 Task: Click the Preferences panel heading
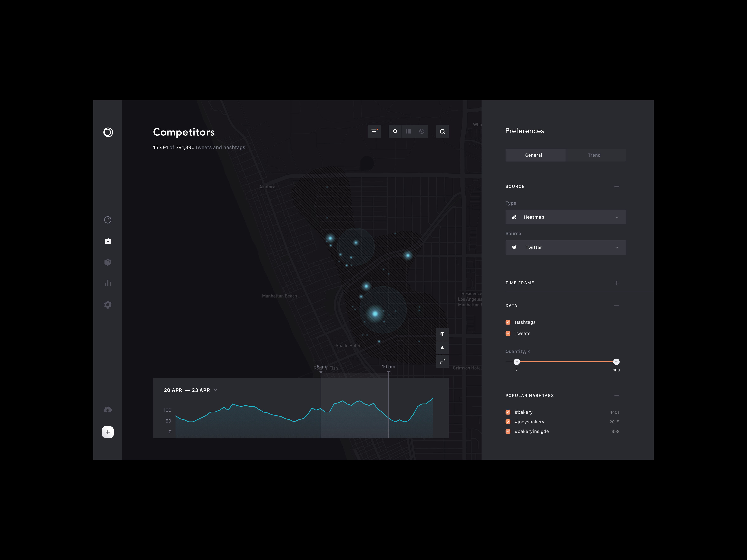[524, 131]
